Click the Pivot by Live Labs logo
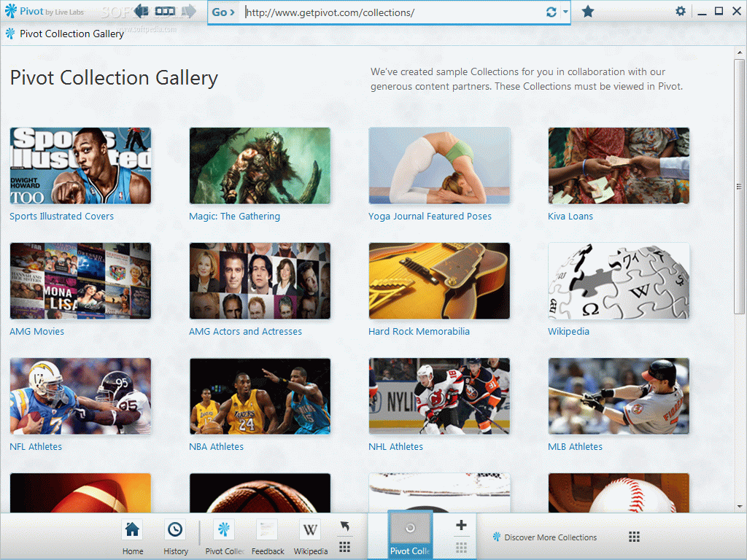747x560 pixels. coord(44,11)
